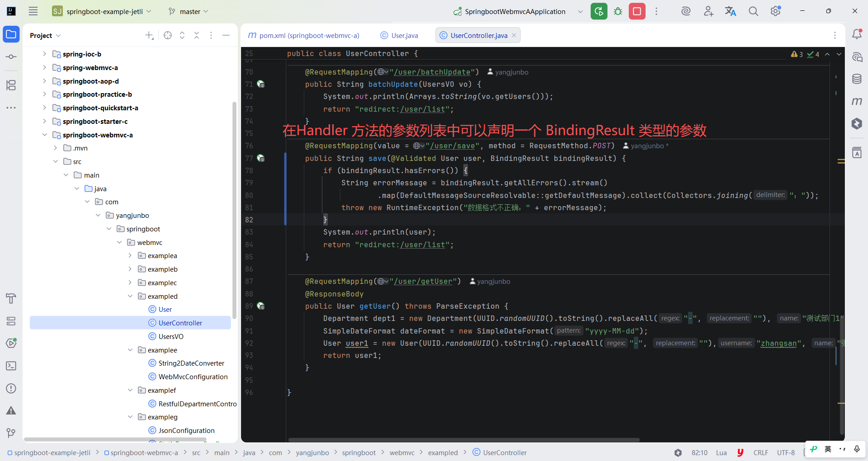Go to next highlighted problem arrow

point(839,54)
